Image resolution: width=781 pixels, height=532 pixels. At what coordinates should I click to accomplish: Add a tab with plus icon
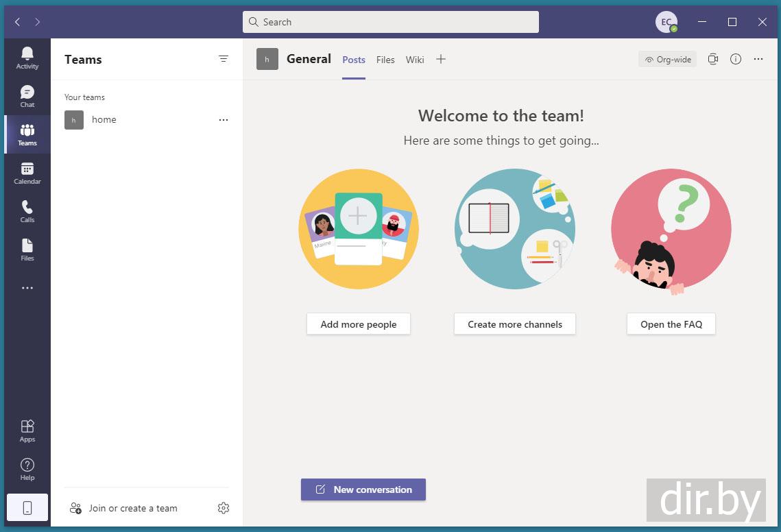[x=441, y=59]
